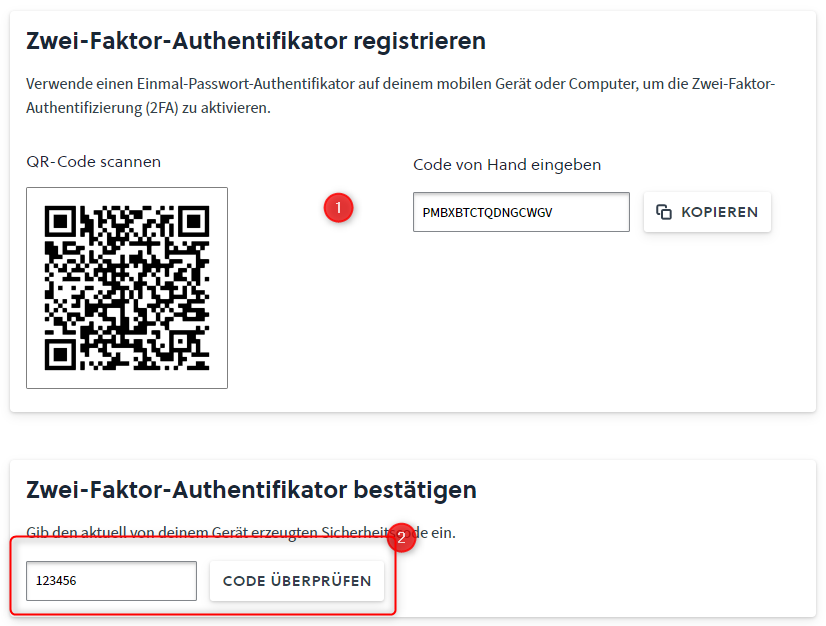Click the 'Code von Hand eingeben' label
This screenshot has height=626, width=826.
pyautogui.click(x=507, y=164)
